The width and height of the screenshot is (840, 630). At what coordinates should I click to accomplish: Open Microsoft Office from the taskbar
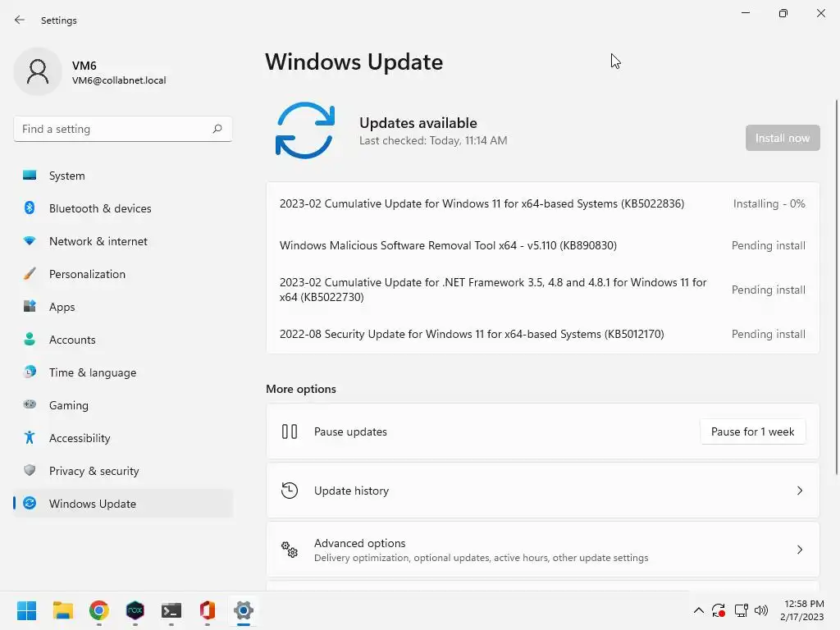pyautogui.click(x=208, y=610)
